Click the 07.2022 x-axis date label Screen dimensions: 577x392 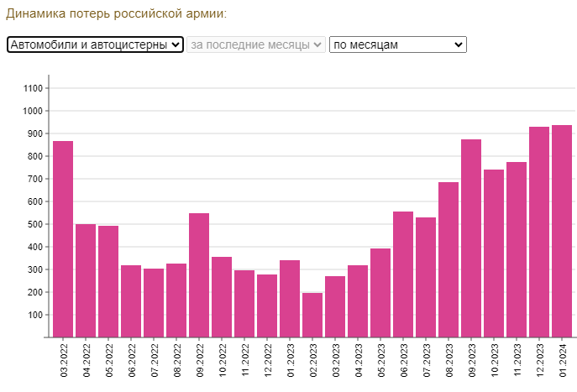154,359
